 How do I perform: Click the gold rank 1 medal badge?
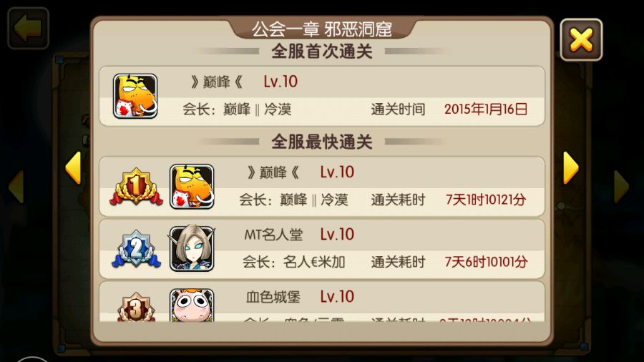point(136,187)
